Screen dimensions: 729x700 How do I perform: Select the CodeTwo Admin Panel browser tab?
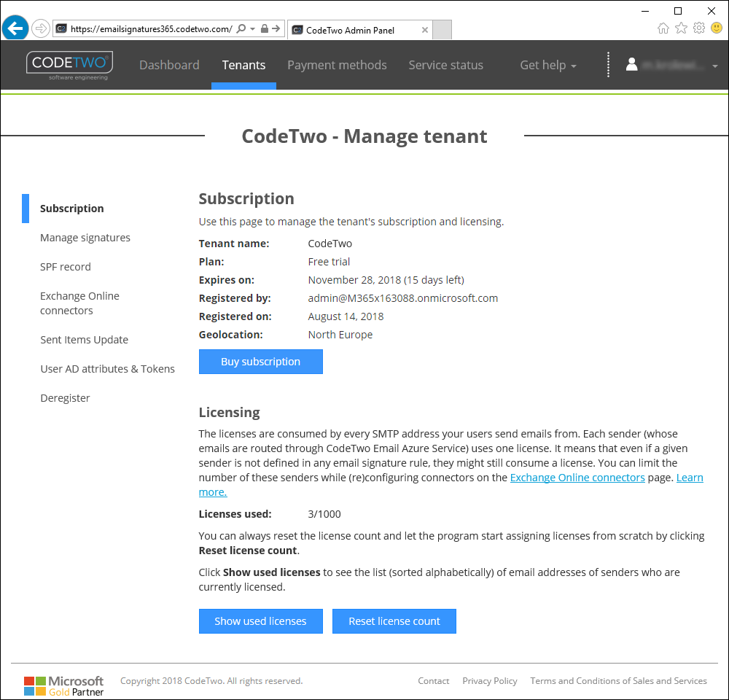360,30
